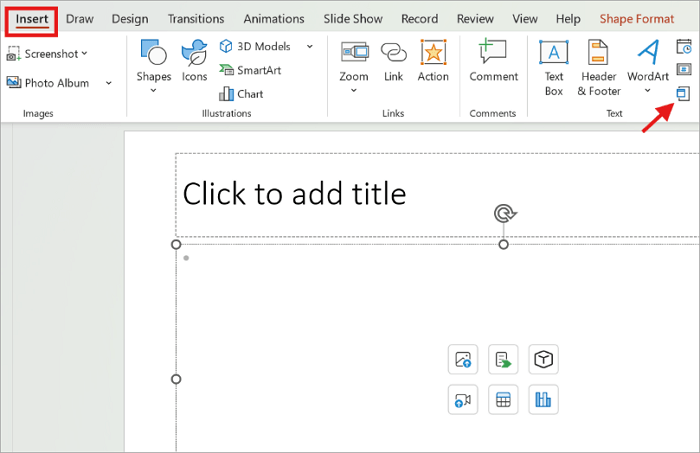Screen dimensions: 700x453
Task: Click the Icons button in Illustrations
Action: pos(194,61)
